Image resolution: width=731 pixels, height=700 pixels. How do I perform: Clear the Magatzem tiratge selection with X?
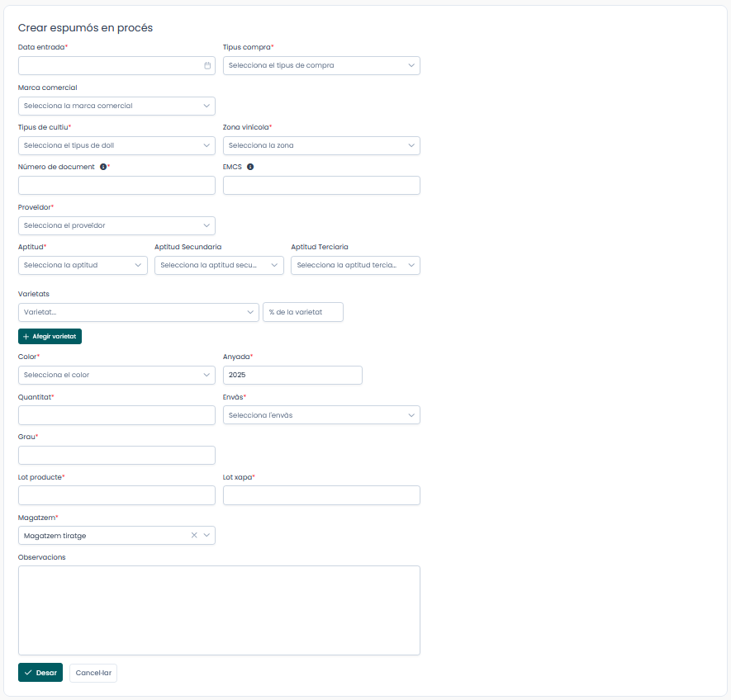tap(194, 535)
